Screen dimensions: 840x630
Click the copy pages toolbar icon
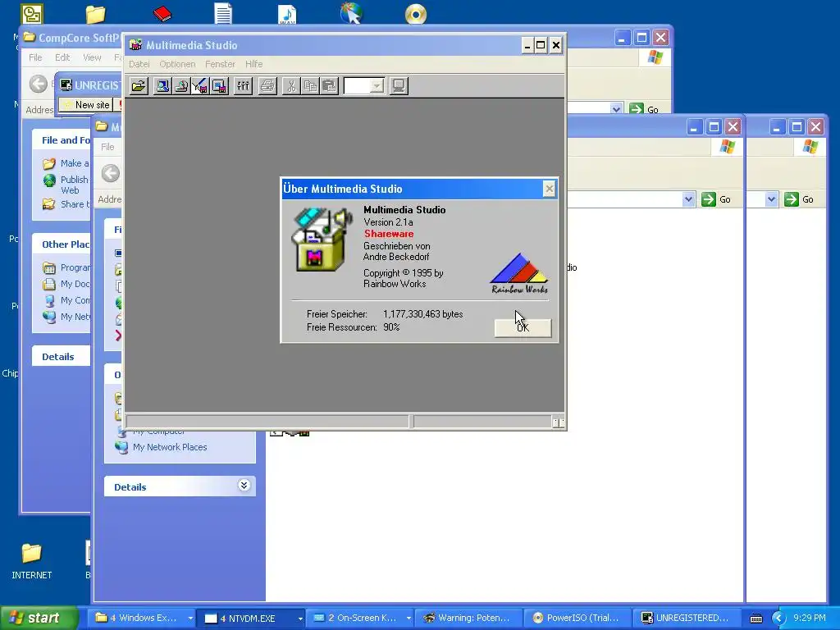coord(310,85)
